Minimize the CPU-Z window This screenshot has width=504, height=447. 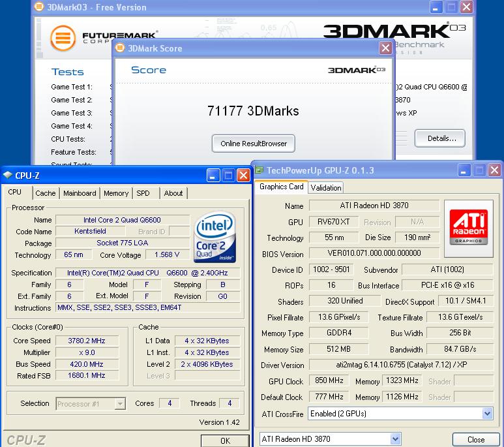213,176
